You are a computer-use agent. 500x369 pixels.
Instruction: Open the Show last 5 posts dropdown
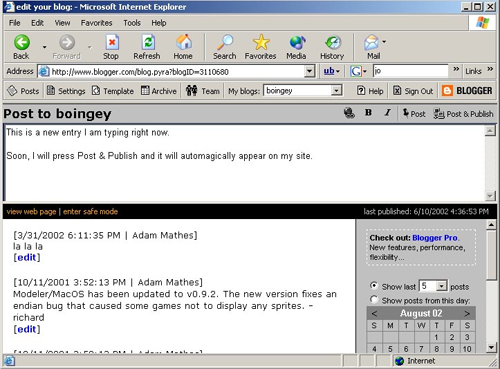click(441, 286)
